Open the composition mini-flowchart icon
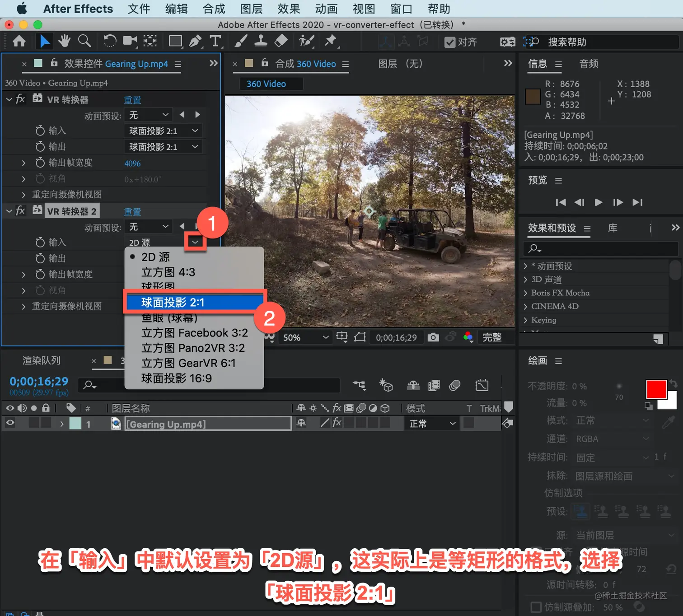 [x=360, y=385]
